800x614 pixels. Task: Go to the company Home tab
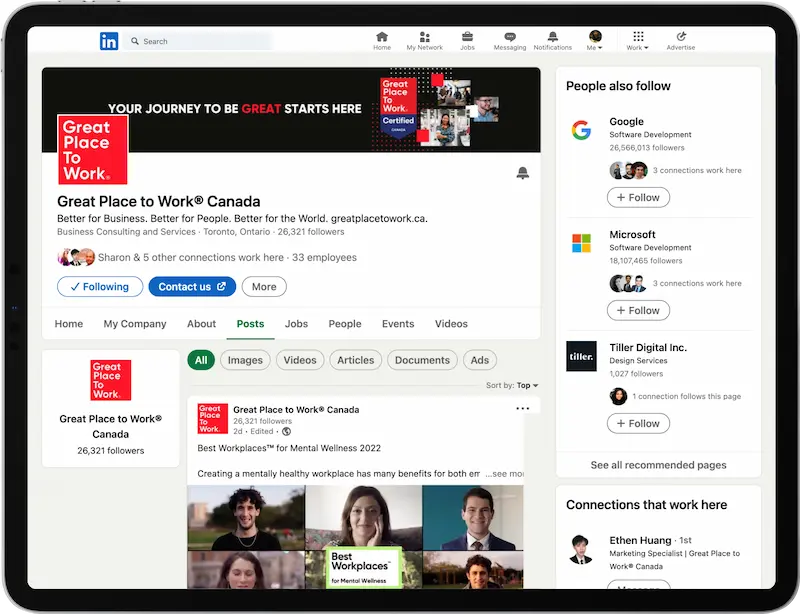click(x=69, y=324)
